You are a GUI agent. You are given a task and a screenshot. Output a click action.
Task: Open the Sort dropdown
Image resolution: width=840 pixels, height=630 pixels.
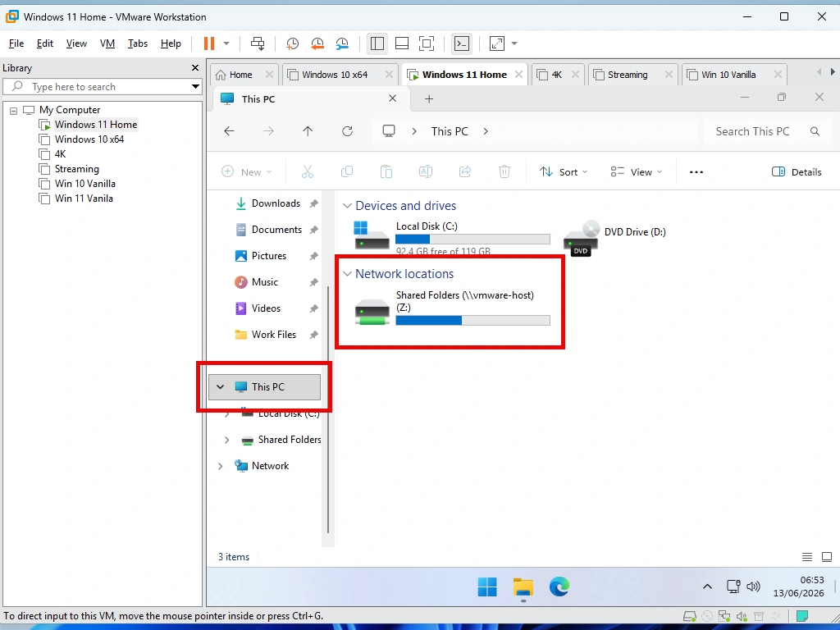(x=564, y=172)
